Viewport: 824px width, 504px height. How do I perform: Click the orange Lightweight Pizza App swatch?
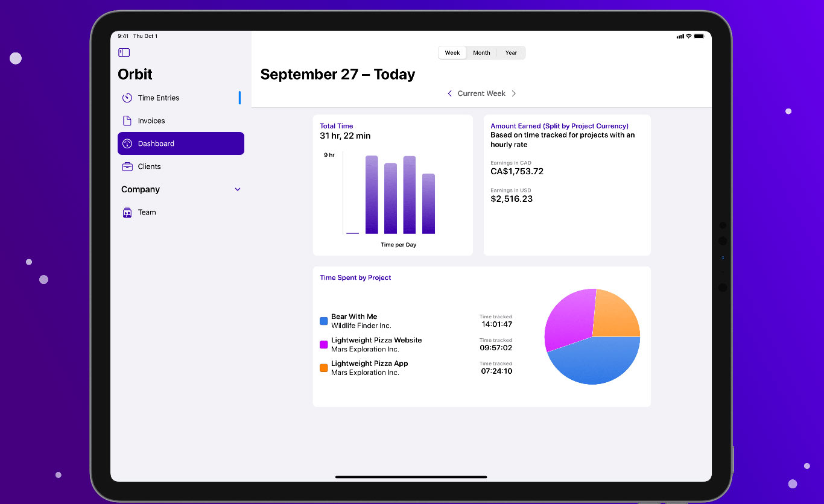click(324, 368)
